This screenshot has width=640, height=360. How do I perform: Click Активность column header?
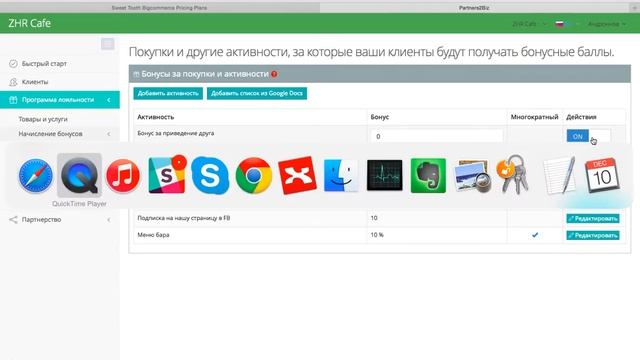156,117
